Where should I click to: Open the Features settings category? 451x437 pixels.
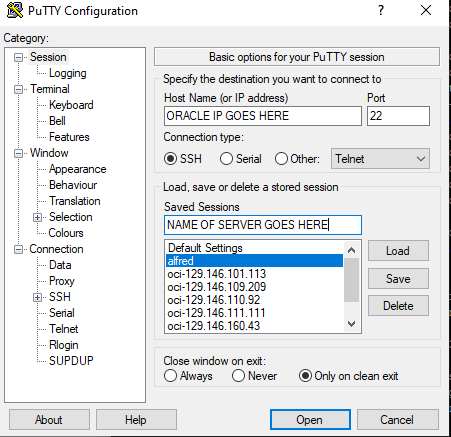(x=69, y=137)
